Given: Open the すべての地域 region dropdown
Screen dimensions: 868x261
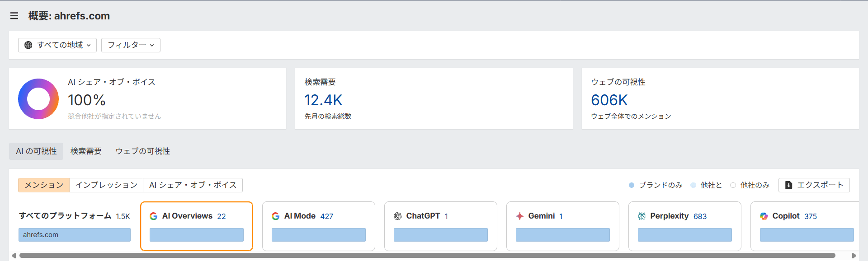Looking at the screenshot, I should coord(57,45).
